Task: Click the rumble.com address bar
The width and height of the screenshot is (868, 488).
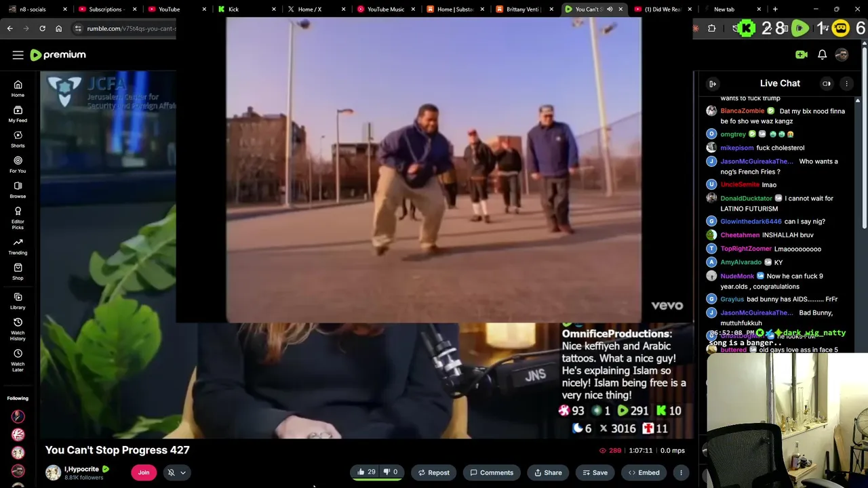Action: coord(131,28)
